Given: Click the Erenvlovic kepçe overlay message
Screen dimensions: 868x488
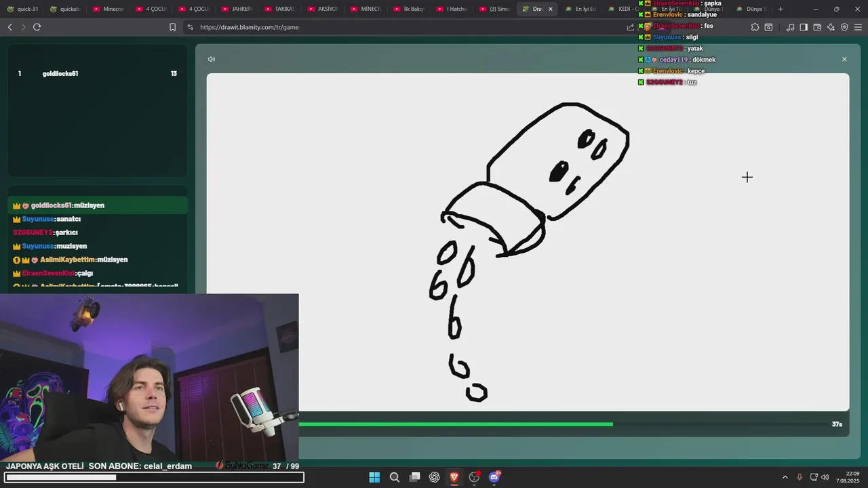Looking at the screenshot, I should pyautogui.click(x=672, y=70).
